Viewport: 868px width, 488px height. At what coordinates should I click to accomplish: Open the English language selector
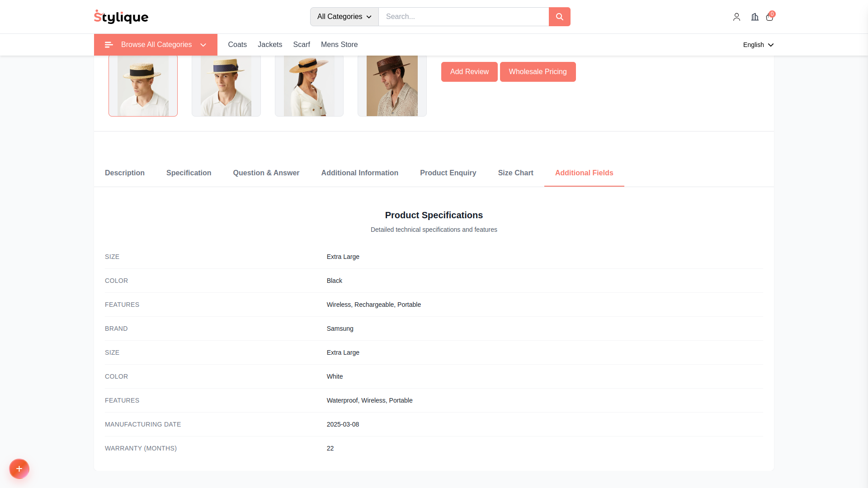tap(758, 45)
